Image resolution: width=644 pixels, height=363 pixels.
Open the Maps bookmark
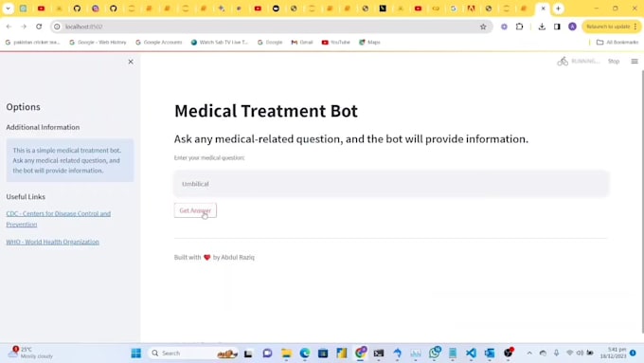coord(369,42)
